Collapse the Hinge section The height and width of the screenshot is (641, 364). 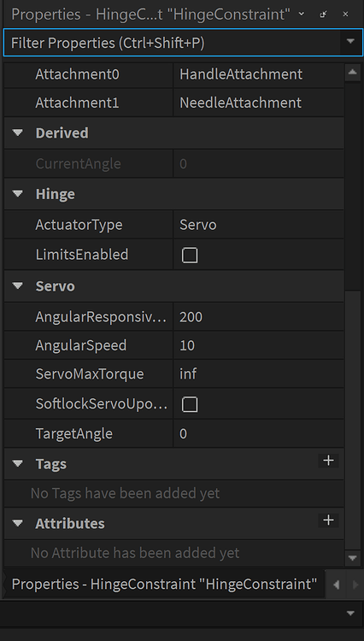[18, 194]
